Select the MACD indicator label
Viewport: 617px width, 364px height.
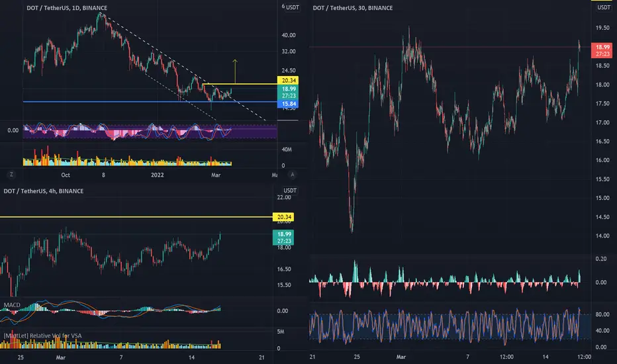point(12,305)
